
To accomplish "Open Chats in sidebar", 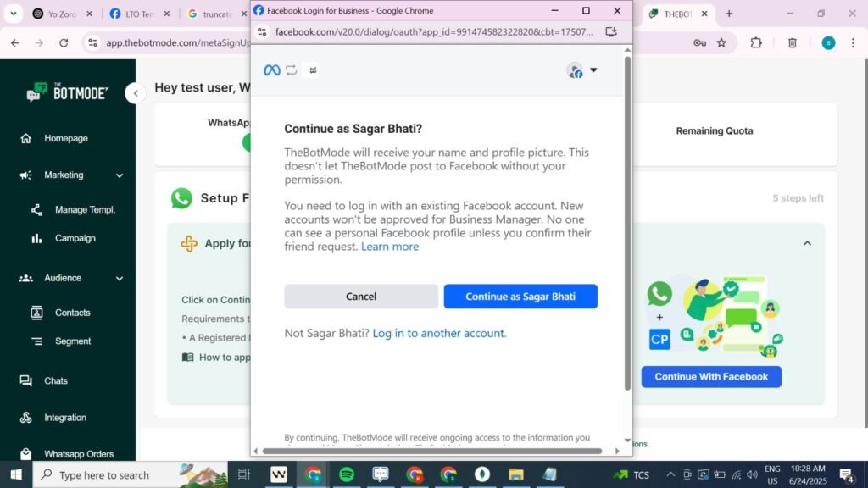I will (55, 380).
